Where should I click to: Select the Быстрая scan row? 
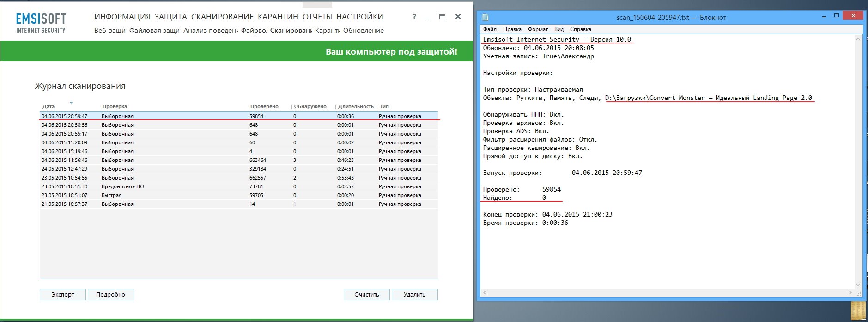[x=239, y=195]
